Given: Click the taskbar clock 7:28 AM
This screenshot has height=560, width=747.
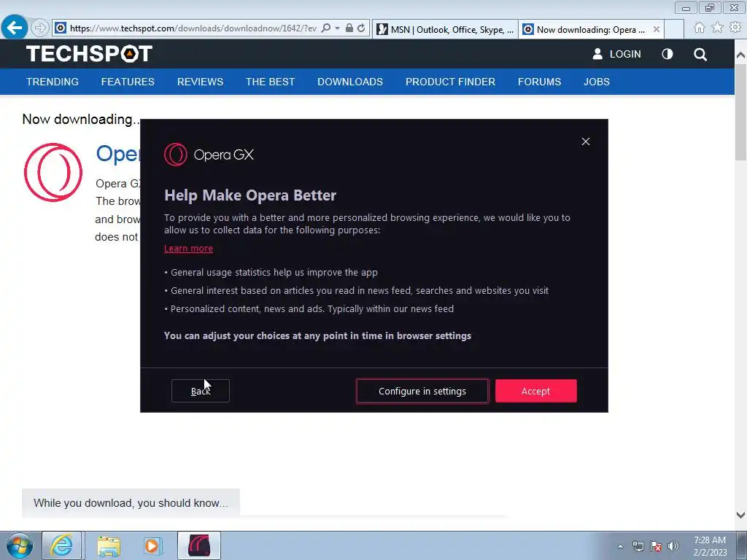Looking at the screenshot, I should click(710, 546).
